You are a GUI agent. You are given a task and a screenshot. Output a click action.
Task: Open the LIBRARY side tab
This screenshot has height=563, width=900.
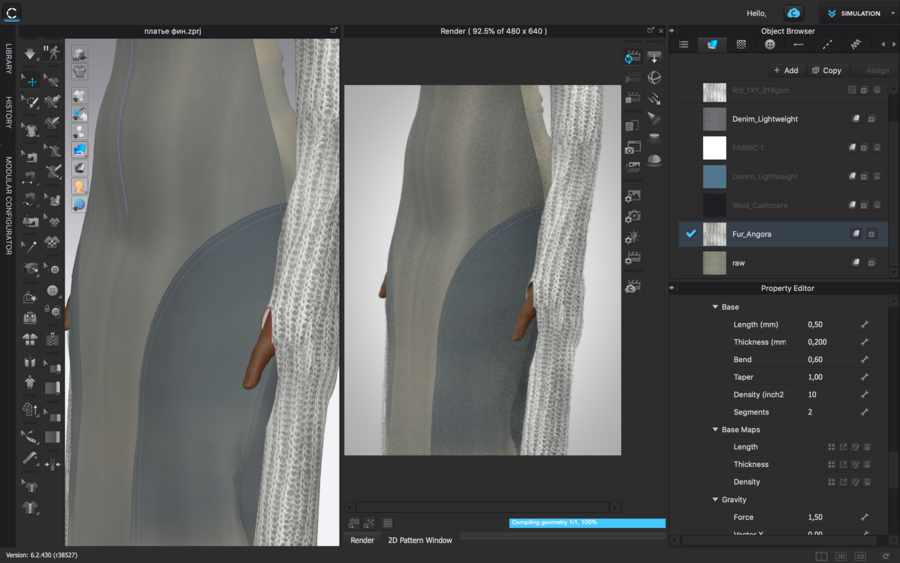(9, 58)
